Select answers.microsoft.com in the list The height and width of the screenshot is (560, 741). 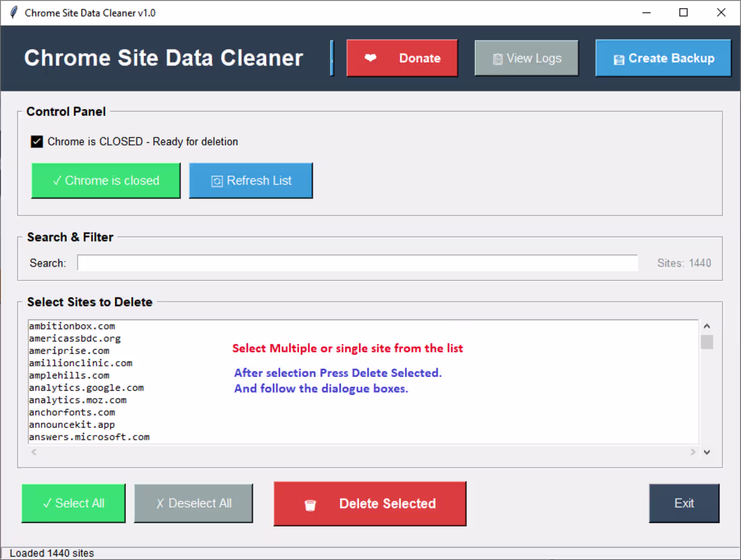(90, 437)
